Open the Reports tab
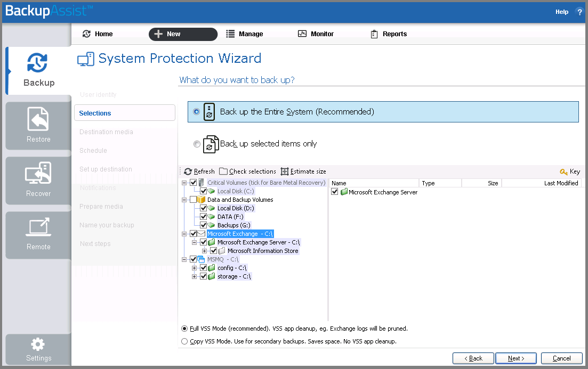 click(389, 34)
